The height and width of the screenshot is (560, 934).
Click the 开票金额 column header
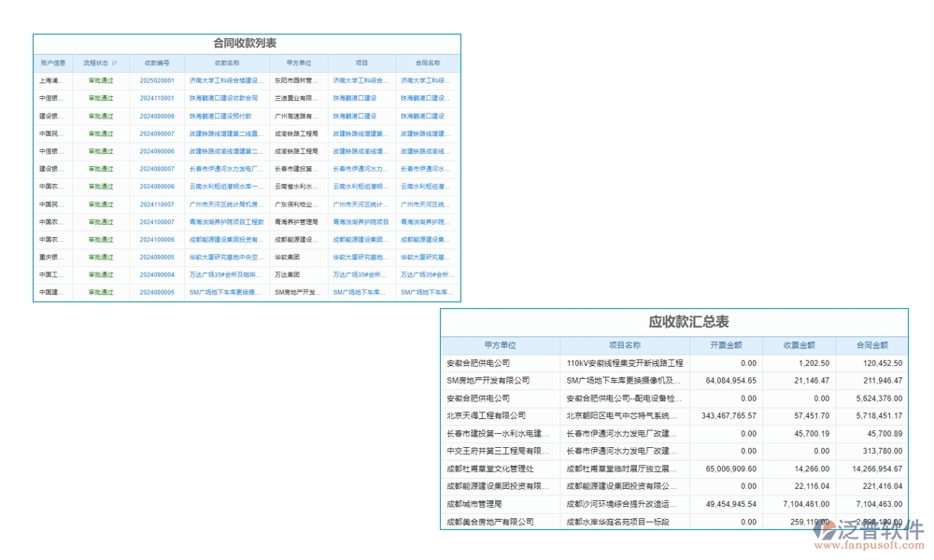(724, 343)
